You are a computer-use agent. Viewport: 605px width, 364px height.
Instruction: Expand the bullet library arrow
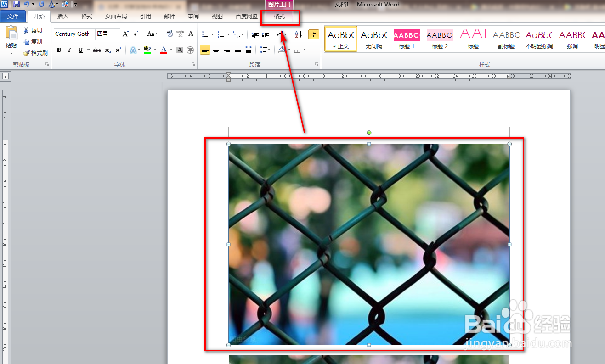tap(212, 34)
